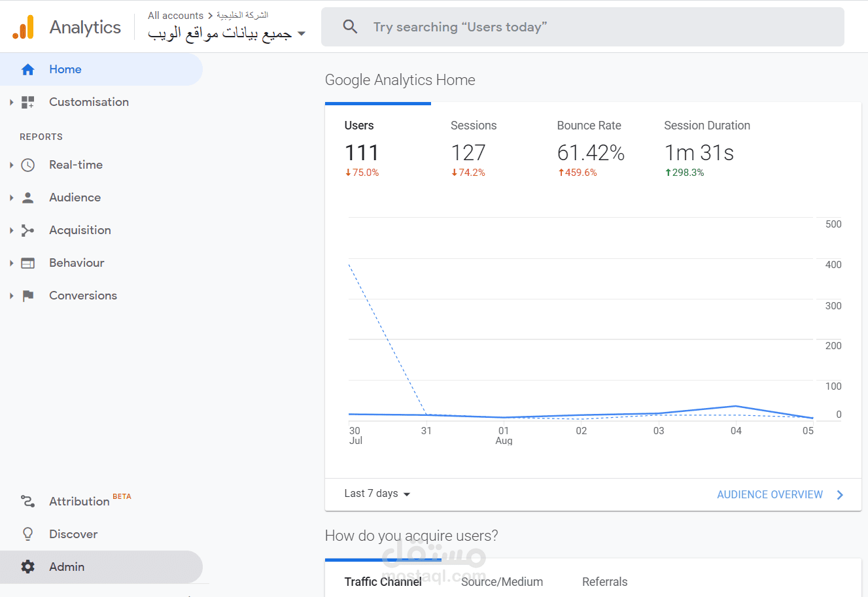
Task: Click the REPORTS sidebar section label
Action: click(41, 137)
